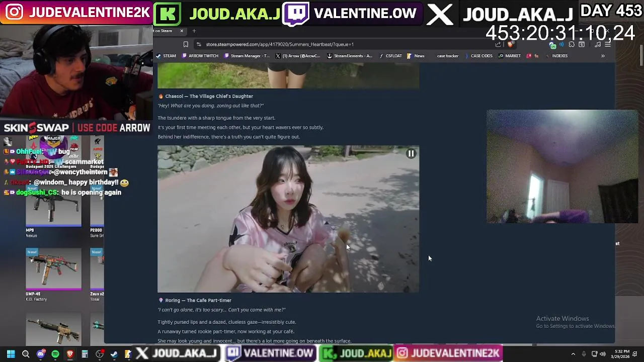Open the CSFLOAT bookmark
The height and width of the screenshot is (362, 644).
coord(390,56)
